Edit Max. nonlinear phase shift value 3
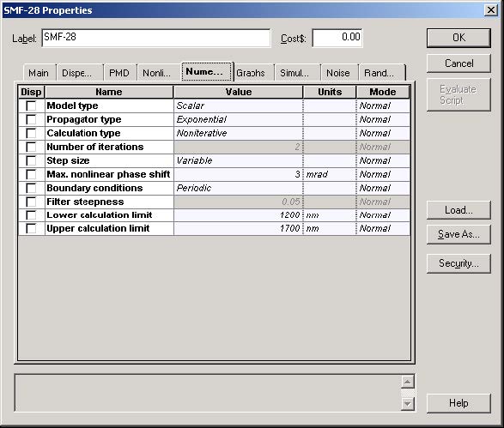 click(x=238, y=174)
